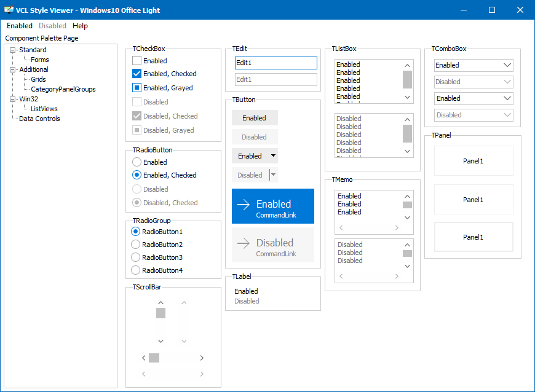Open the second Enabled combo box in TComboBox
535x392 pixels.
(474, 98)
